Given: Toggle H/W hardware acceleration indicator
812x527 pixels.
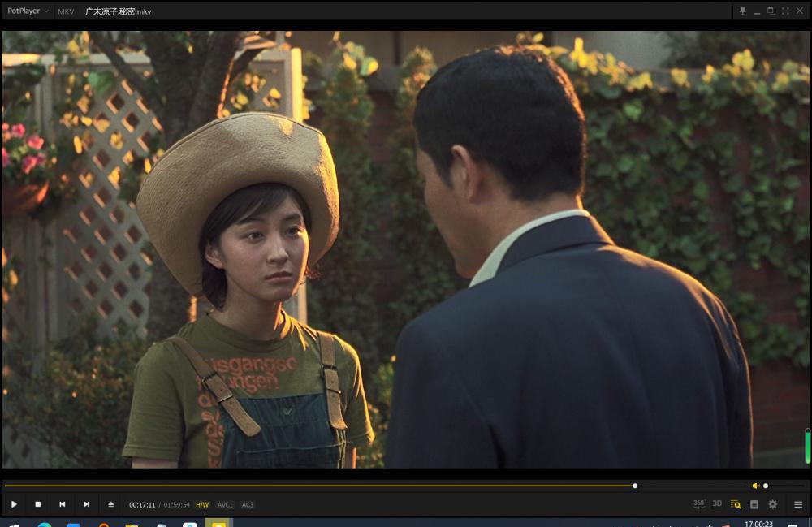Looking at the screenshot, I should pos(202,505).
